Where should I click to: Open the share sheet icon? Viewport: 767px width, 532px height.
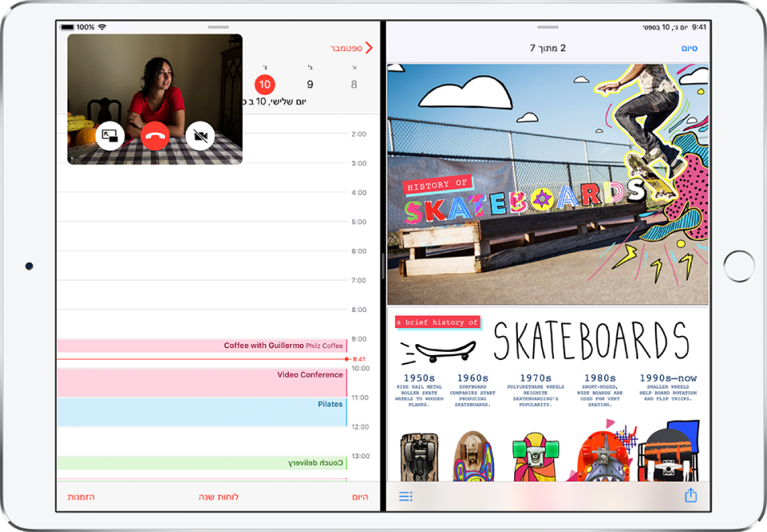point(690,496)
